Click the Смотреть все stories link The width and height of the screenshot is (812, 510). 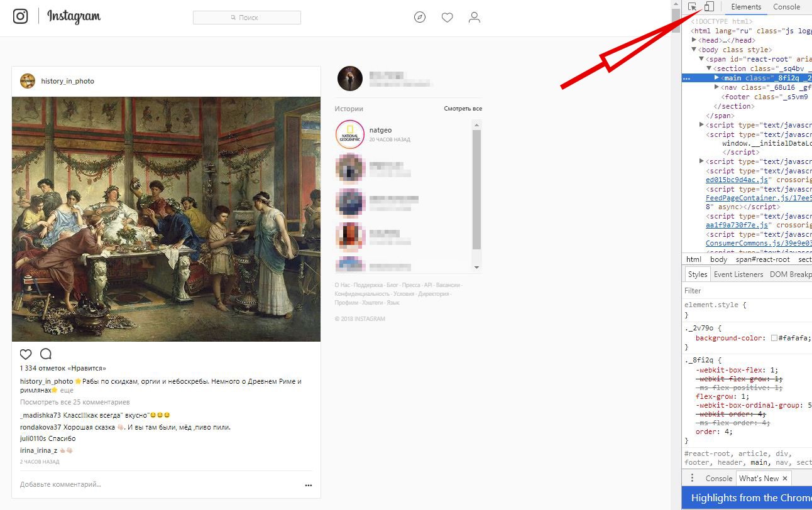(x=463, y=109)
